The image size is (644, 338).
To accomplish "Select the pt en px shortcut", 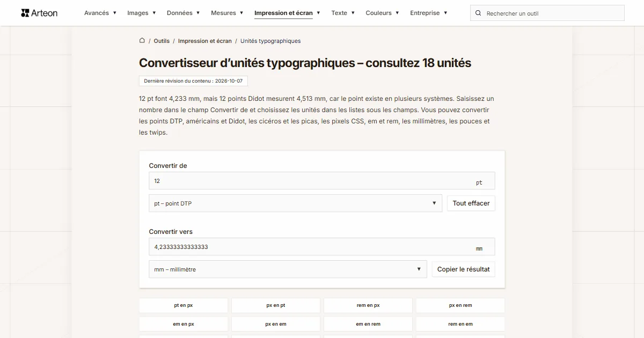I will click(x=184, y=305).
